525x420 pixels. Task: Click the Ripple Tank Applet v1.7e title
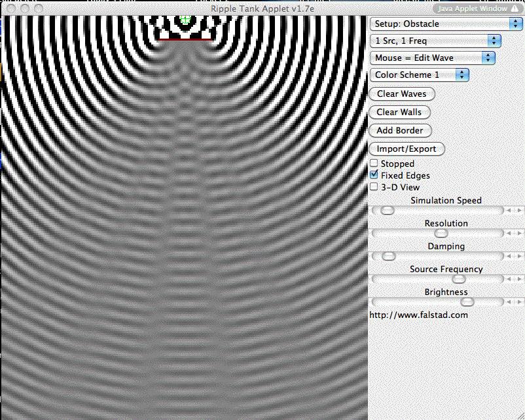(262, 9)
